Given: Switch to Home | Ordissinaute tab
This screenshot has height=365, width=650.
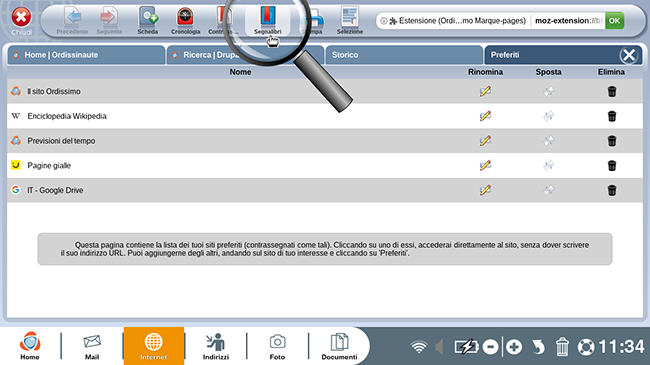Looking at the screenshot, I should click(86, 55).
